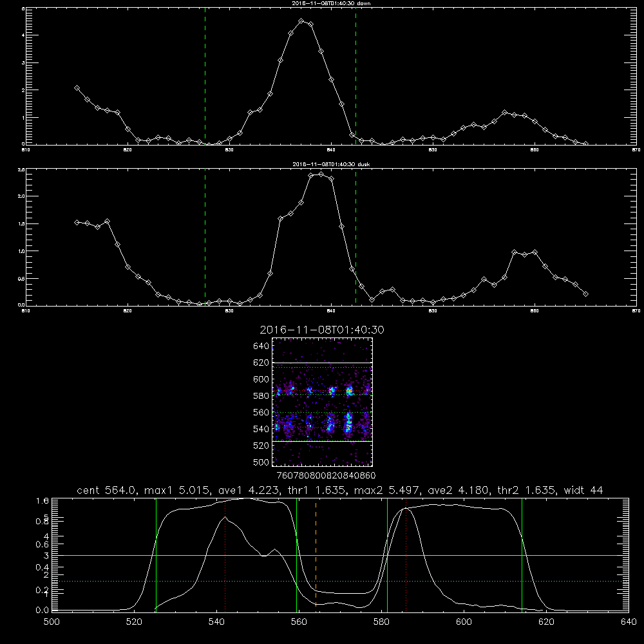Click x-axis label 640 of the bottom plot
Viewport: 644px width, 644px height.
[x=629, y=622]
